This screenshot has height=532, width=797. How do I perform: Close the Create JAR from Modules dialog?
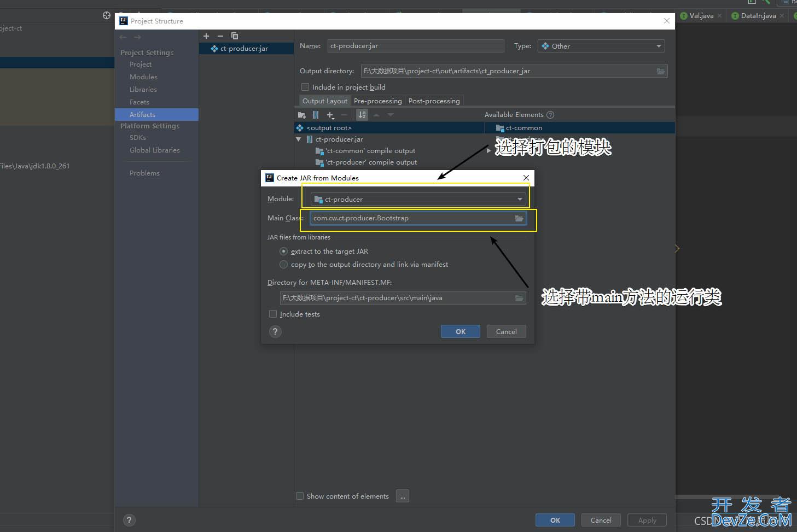click(x=526, y=178)
